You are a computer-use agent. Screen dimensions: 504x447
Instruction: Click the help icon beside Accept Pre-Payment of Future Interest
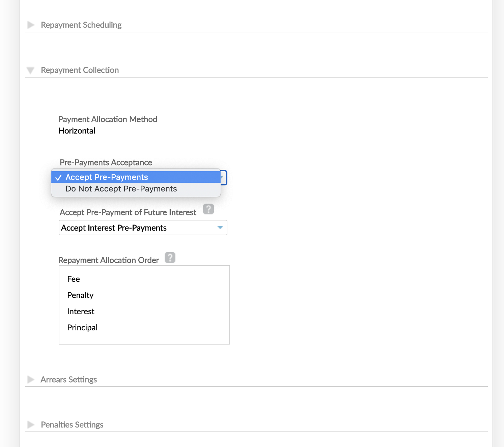[x=208, y=209]
